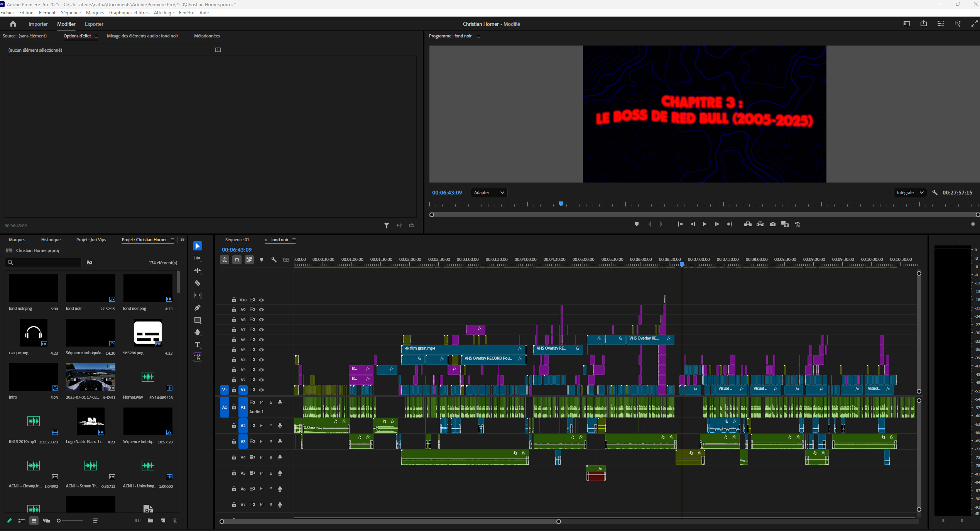This screenshot has height=531, width=980.
Task: Toggle visibility of track V1
Action: pos(262,390)
